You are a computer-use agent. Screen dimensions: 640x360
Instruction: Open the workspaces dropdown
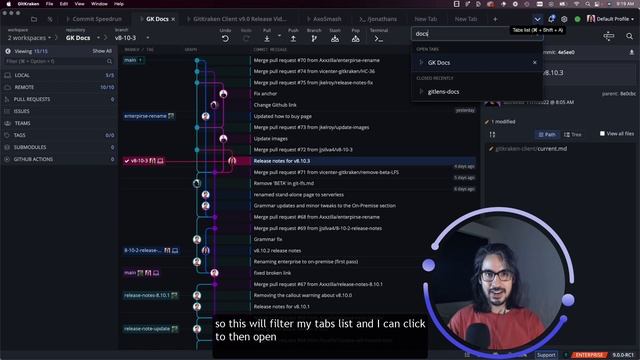click(30, 38)
